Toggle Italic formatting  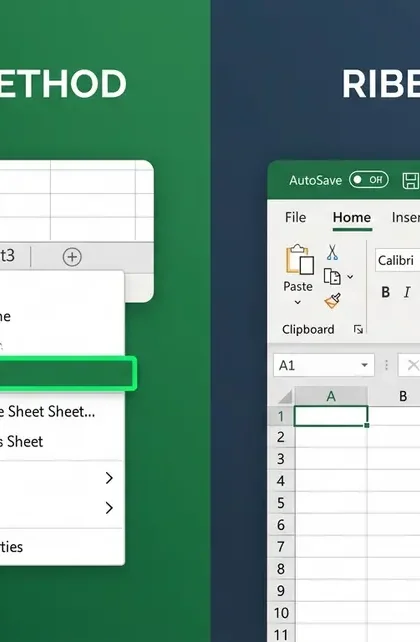(x=406, y=292)
